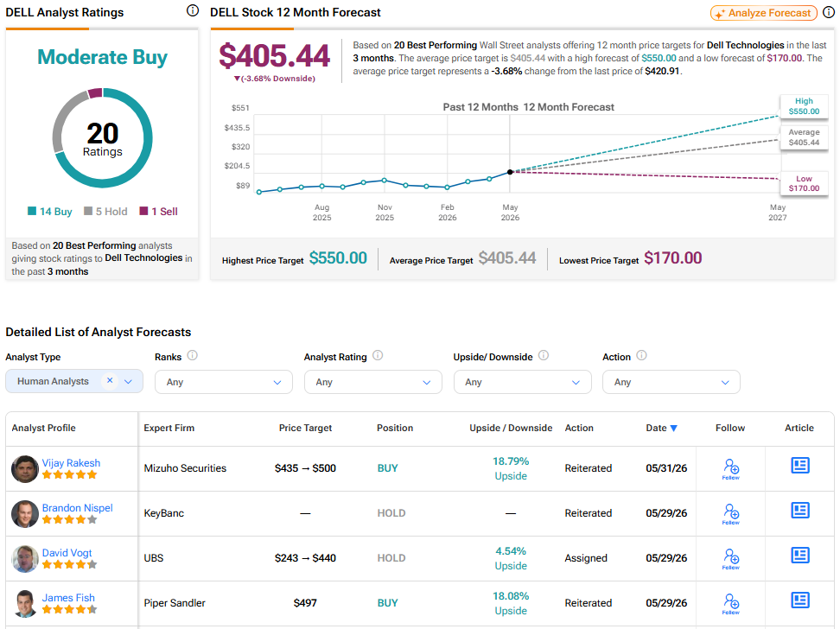The width and height of the screenshot is (840, 629).
Task: Open Vijay Rakesh analyst profile link
Action: click(x=71, y=462)
